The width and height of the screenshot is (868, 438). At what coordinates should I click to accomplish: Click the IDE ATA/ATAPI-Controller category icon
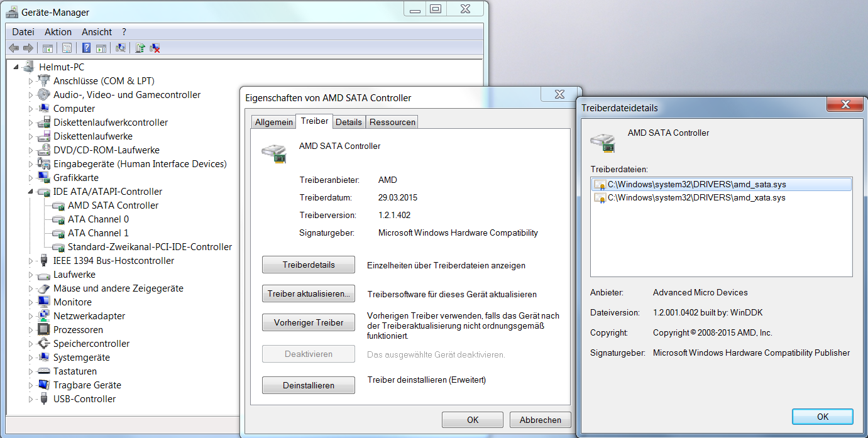43,191
